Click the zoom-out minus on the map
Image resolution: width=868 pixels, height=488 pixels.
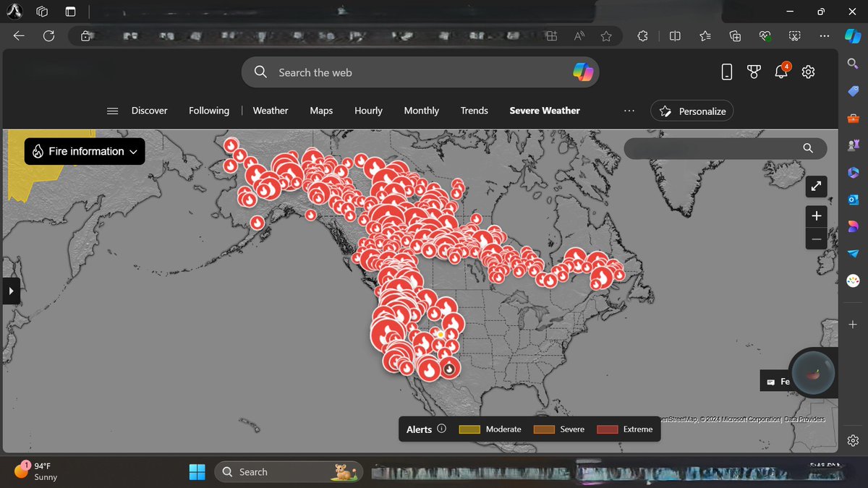pyautogui.click(x=816, y=239)
